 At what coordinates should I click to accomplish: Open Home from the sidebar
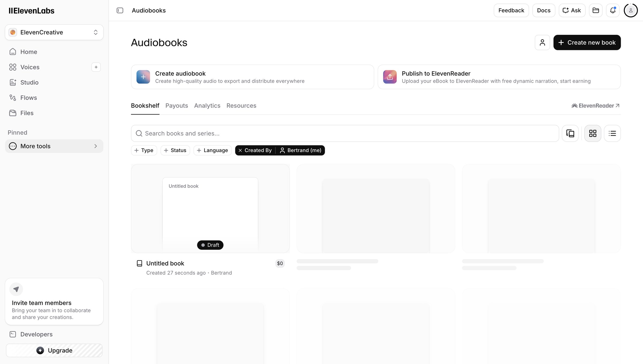click(x=54, y=52)
